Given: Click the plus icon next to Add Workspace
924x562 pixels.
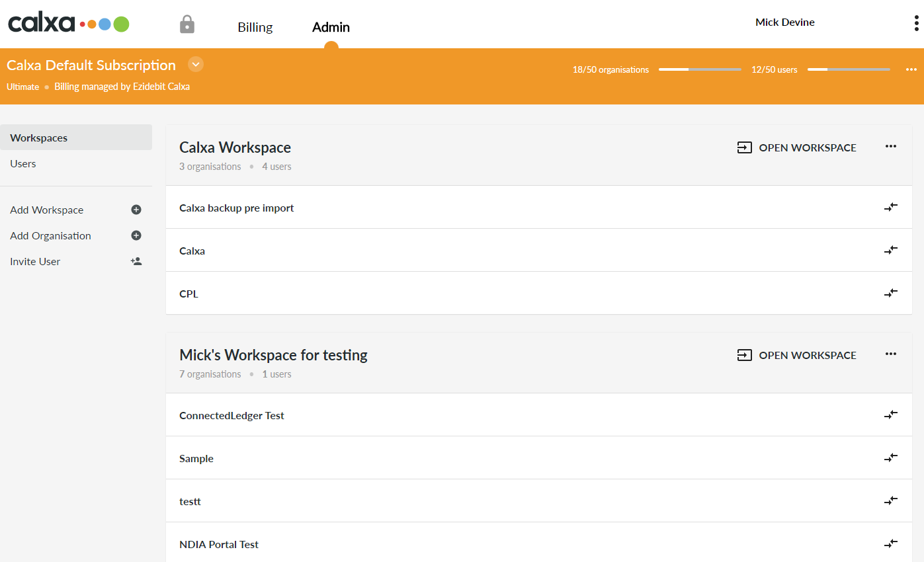Looking at the screenshot, I should (136, 210).
